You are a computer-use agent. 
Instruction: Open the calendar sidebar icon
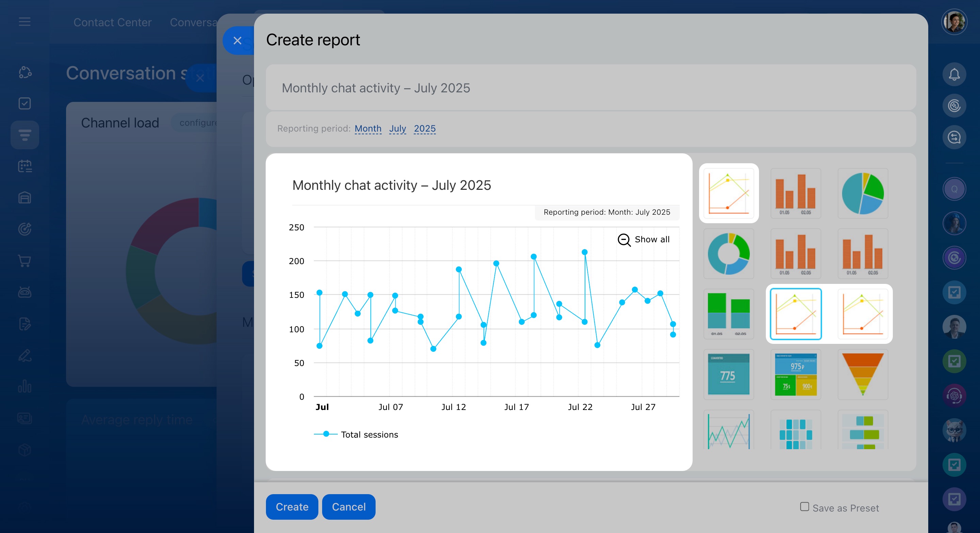(25, 166)
